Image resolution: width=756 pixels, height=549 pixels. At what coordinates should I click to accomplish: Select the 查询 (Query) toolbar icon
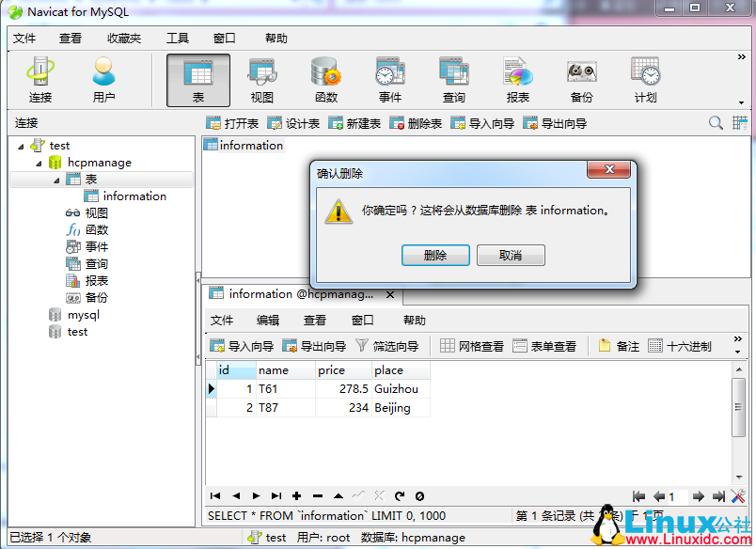click(x=454, y=79)
